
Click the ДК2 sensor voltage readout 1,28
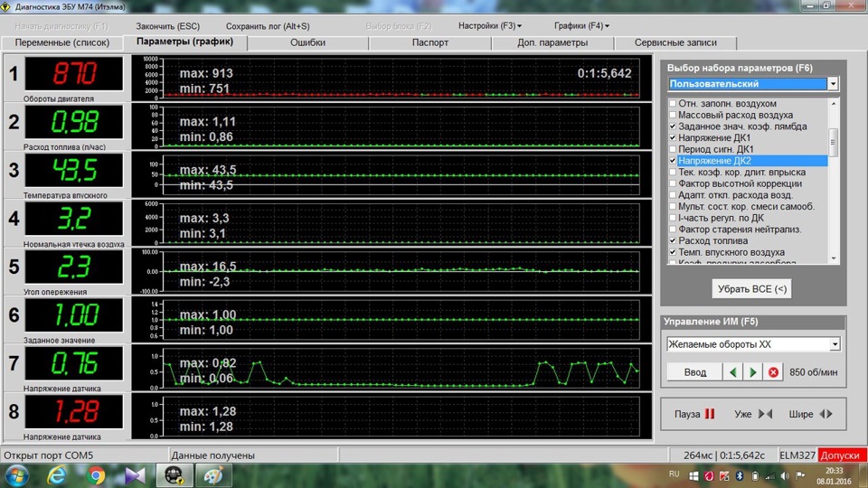(74, 412)
